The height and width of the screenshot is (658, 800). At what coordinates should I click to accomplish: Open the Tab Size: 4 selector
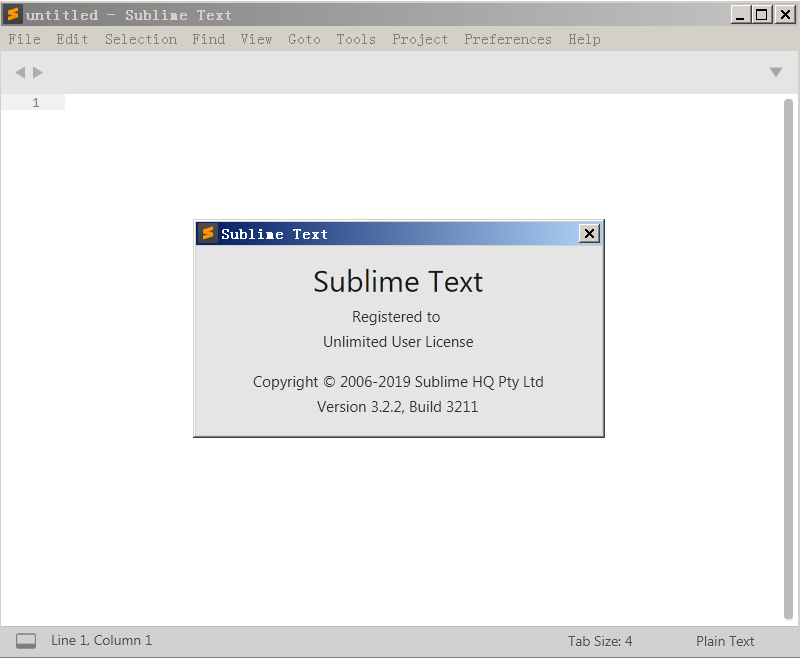click(600, 641)
